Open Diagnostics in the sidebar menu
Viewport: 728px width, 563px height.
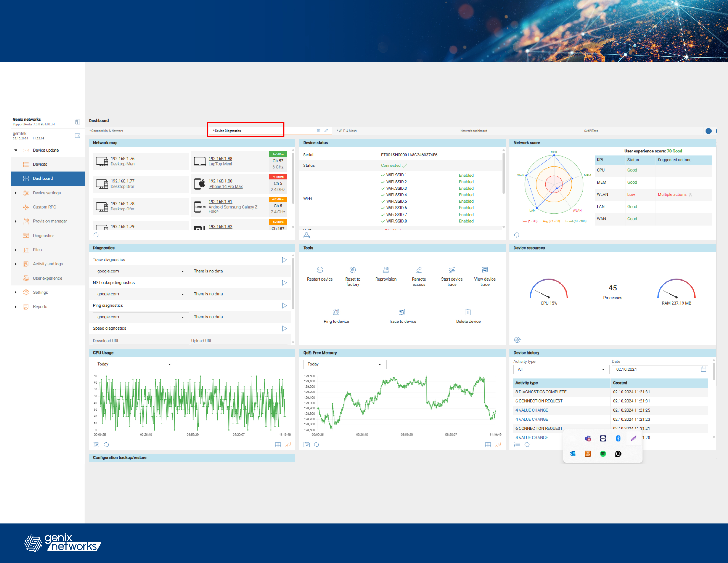tap(43, 235)
